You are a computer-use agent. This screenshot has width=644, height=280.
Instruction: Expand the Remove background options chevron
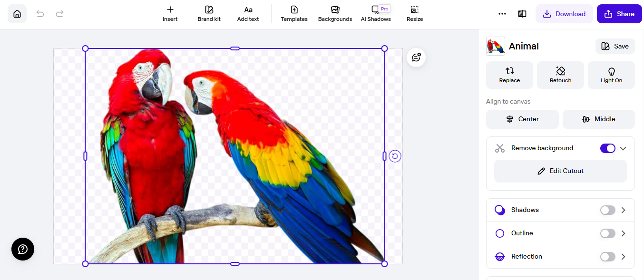click(623, 148)
